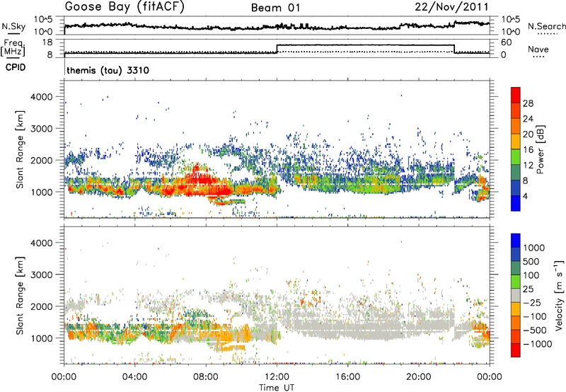Click the date label "22/Nov/2011"
This screenshot has width=566, height=392.
(451, 6)
